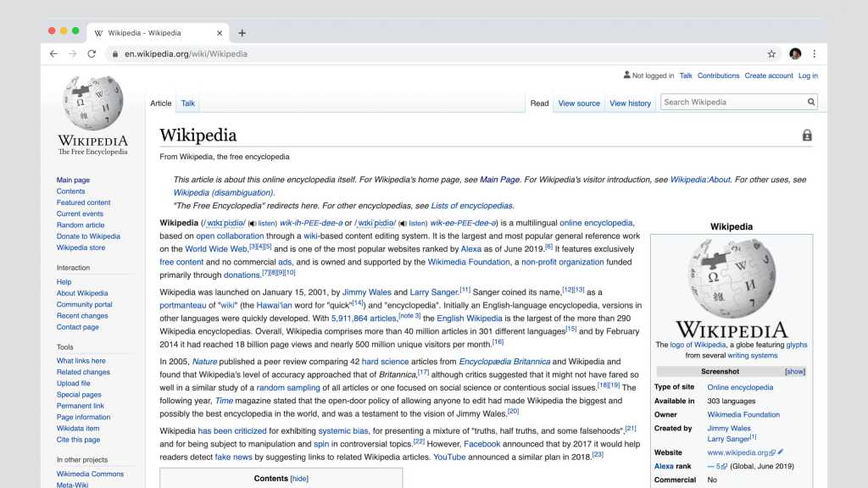
Task: Click the padlock in the address bar
Action: [x=114, y=53]
